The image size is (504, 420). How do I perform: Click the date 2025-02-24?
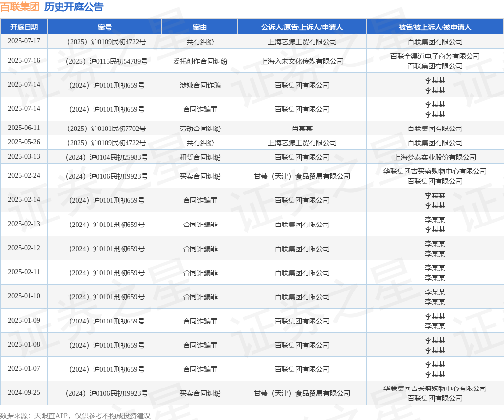click(x=24, y=176)
